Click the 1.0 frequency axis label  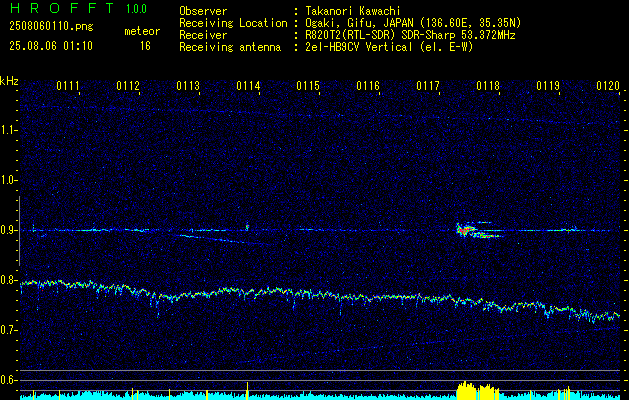(9, 180)
